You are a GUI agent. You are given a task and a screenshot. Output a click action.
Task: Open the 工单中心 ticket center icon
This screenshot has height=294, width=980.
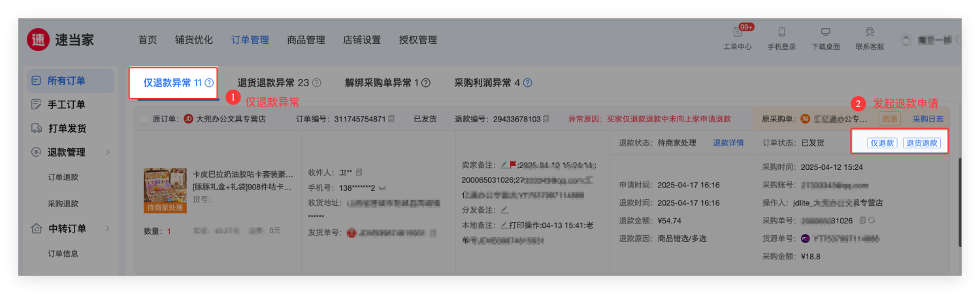tap(737, 33)
